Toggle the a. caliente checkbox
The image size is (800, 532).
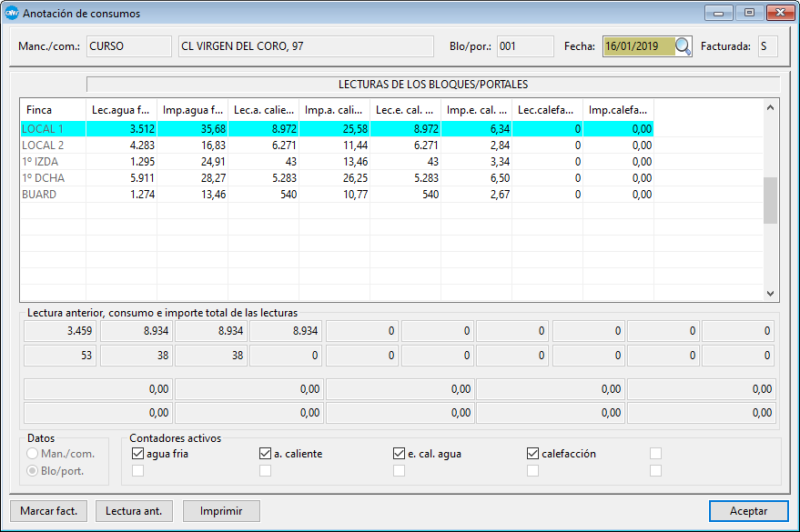266,453
